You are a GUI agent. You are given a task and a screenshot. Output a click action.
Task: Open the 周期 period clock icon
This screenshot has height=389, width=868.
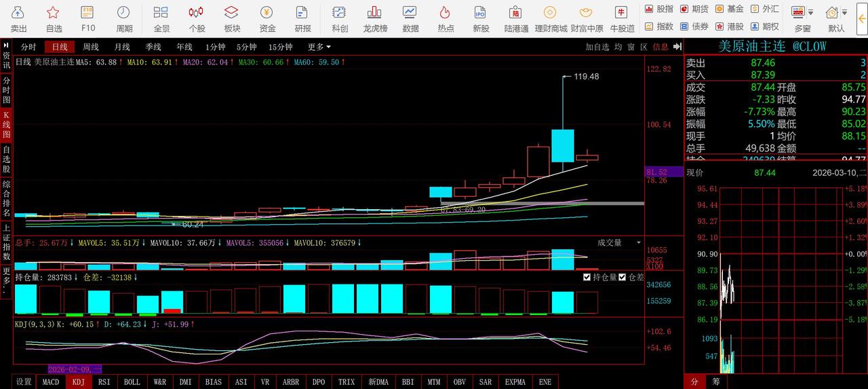point(124,19)
